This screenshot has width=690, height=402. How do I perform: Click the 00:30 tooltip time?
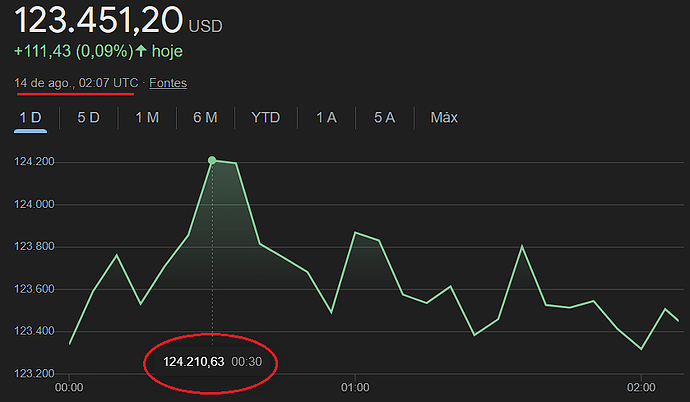pyautogui.click(x=247, y=362)
